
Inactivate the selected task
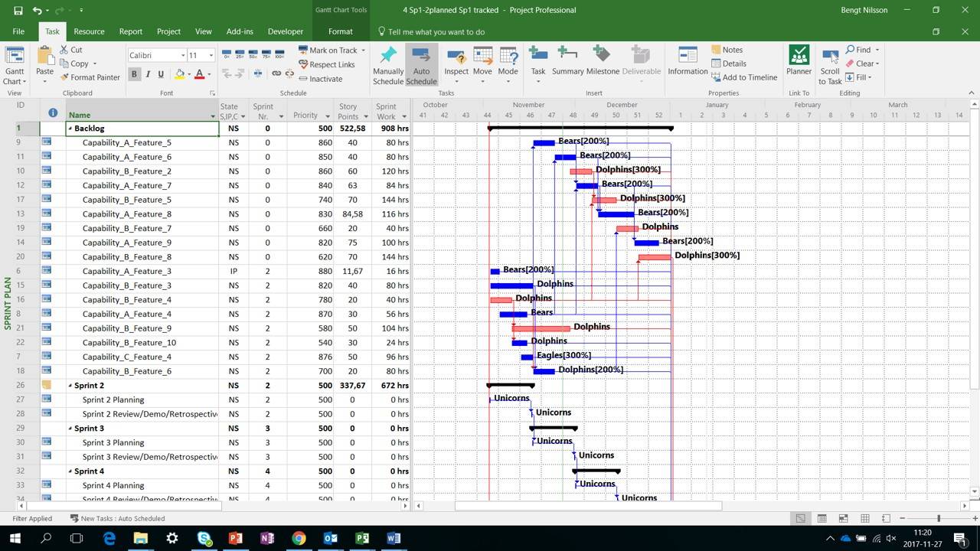320,79
